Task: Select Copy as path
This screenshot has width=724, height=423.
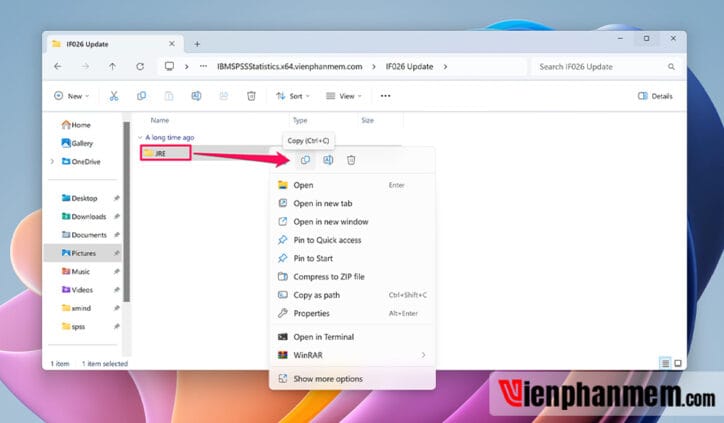Action: click(x=352, y=295)
